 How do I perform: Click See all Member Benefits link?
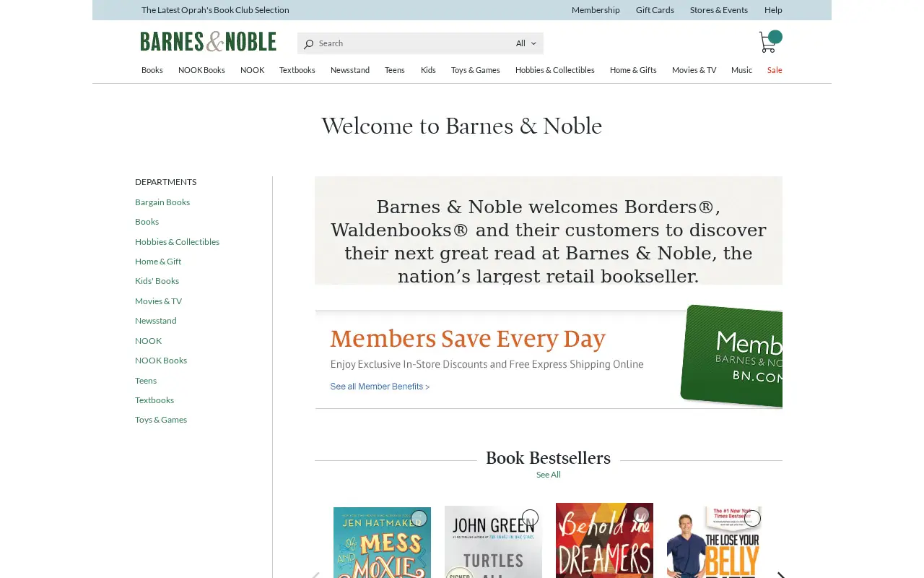tap(380, 387)
